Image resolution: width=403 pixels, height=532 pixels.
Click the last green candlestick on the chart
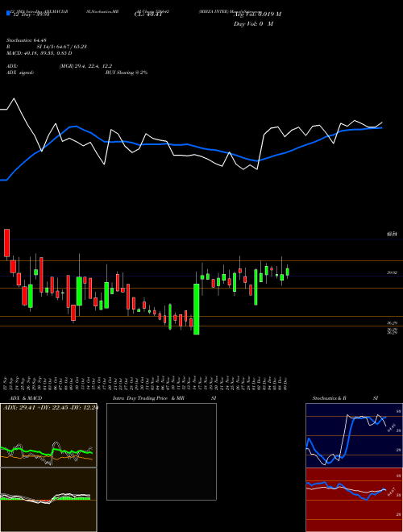pos(287,272)
